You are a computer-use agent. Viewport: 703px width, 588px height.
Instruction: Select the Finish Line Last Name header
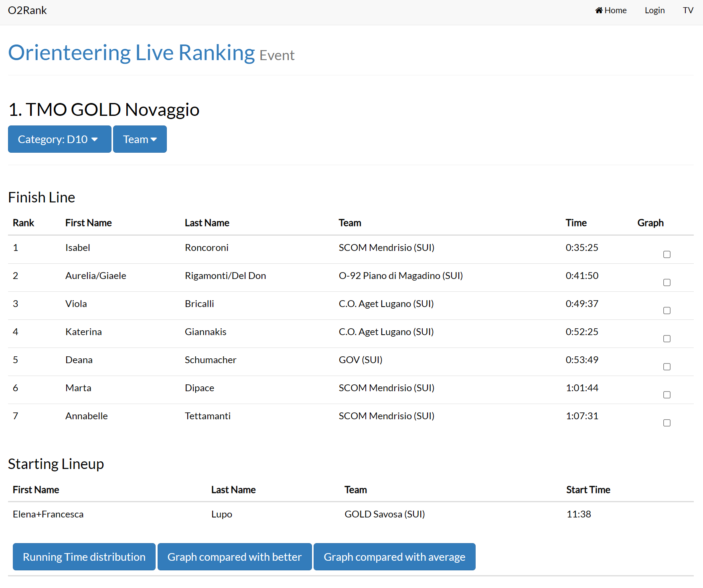tap(207, 223)
